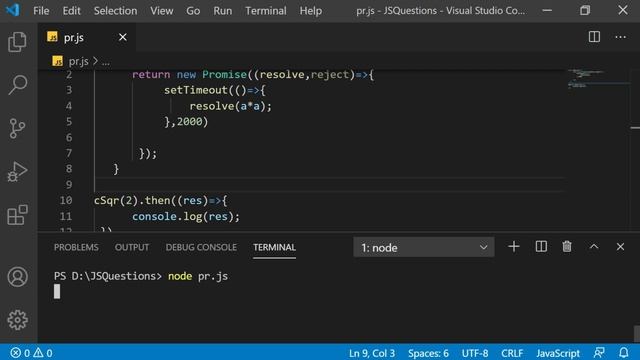The height and width of the screenshot is (360, 640).
Task: Open the terminal selector dropdown '1: node'
Action: 424,247
